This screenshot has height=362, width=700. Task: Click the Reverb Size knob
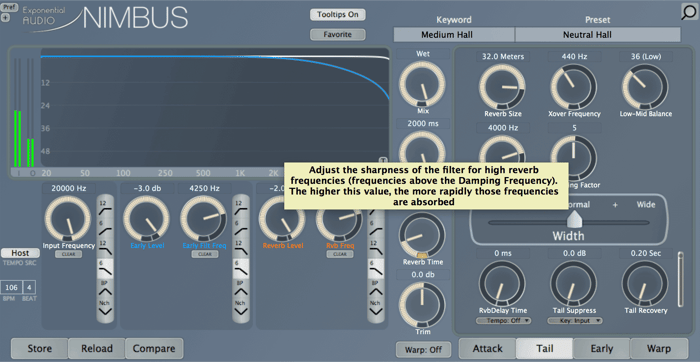502,87
